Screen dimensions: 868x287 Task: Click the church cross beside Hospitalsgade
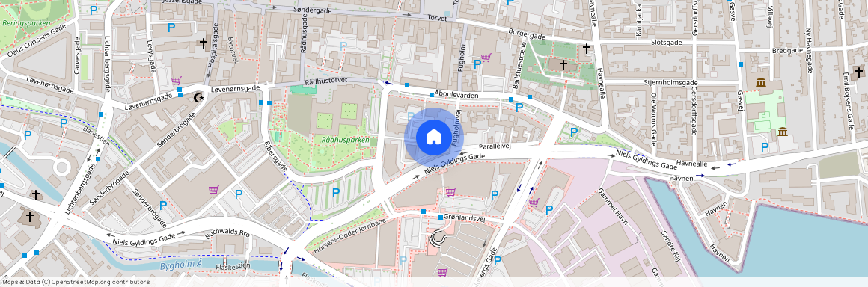204,43
